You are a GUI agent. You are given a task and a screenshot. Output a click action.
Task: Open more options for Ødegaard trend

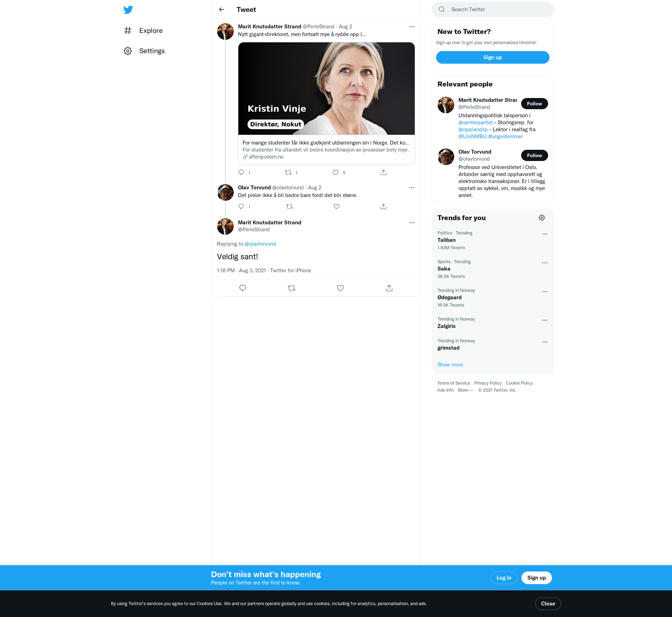pos(545,292)
